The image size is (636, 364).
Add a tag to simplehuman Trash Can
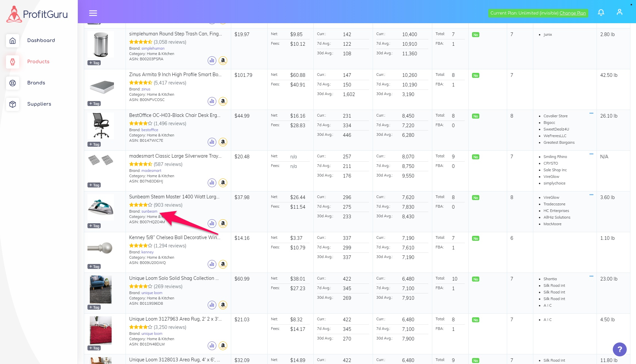click(x=94, y=63)
